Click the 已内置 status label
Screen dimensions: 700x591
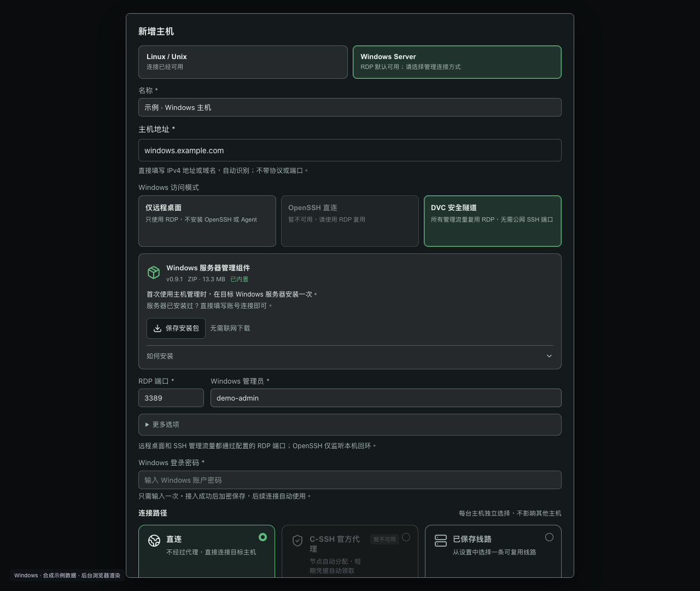pyautogui.click(x=239, y=279)
